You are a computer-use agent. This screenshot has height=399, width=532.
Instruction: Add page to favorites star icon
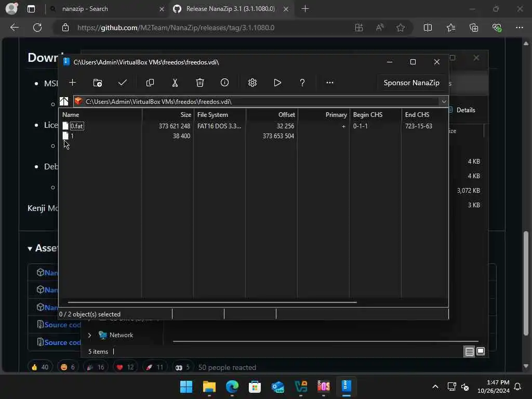point(401,28)
